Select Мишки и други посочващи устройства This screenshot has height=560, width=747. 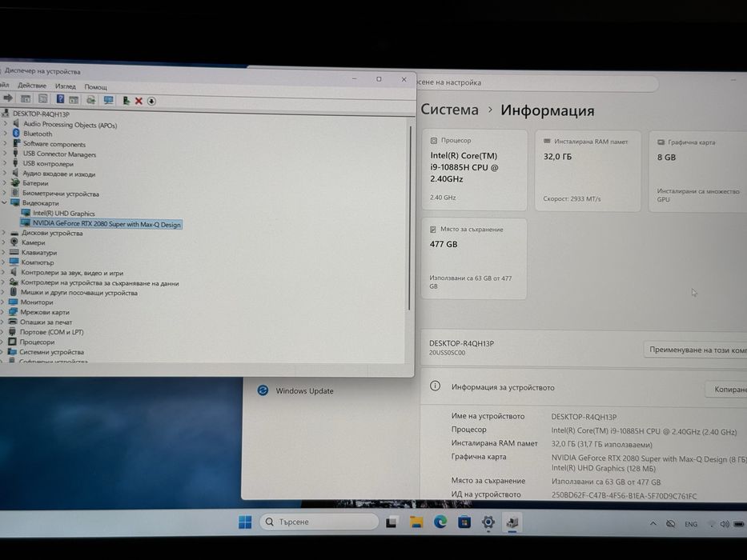pos(79,293)
